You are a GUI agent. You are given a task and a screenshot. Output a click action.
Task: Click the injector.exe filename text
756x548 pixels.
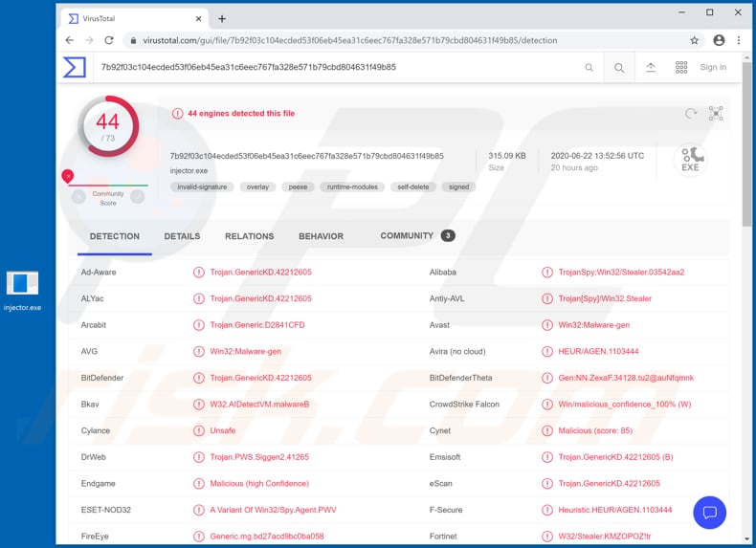click(x=189, y=171)
